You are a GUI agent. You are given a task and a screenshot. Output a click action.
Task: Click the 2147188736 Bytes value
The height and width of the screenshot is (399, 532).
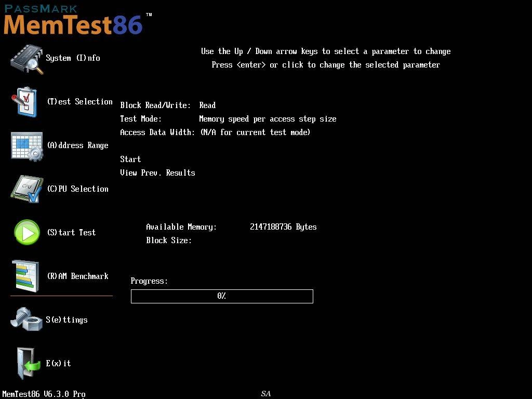click(283, 227)
